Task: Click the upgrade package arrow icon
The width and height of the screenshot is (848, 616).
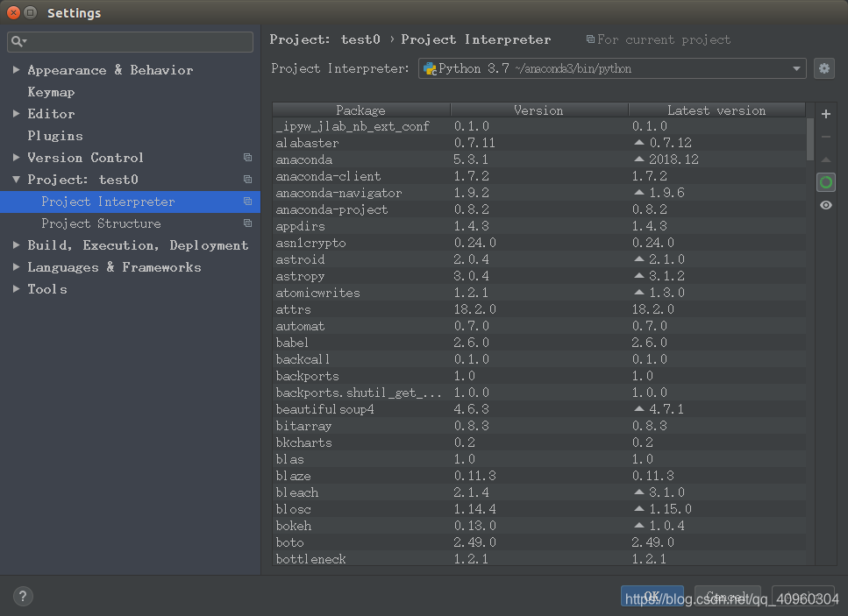Action: tap(826, 160)
